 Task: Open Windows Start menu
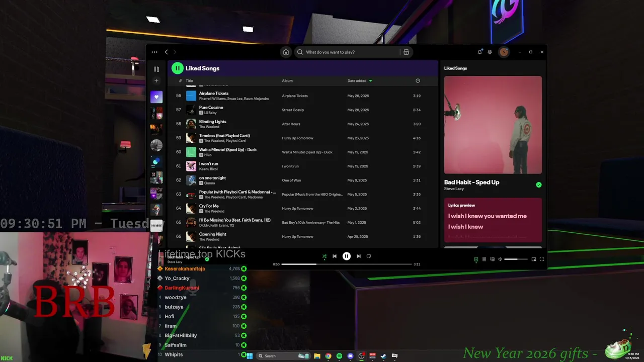250,356
